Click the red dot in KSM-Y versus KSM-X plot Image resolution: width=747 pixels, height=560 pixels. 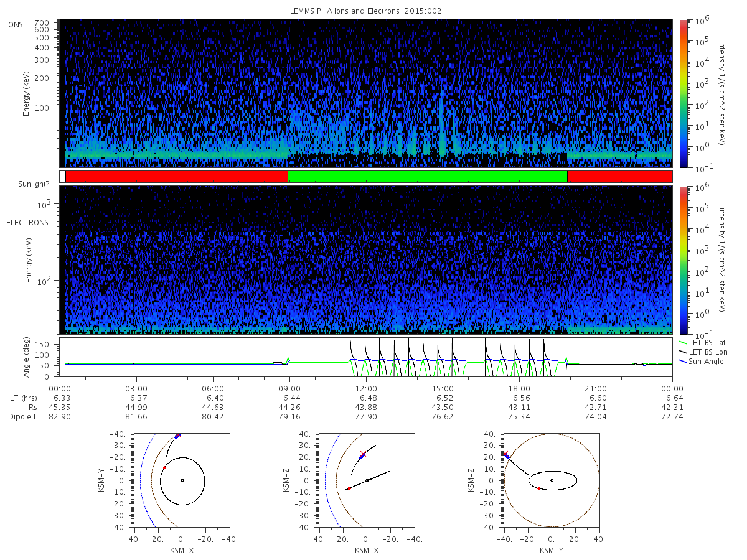pyautogui.click(x=164, y=467)
